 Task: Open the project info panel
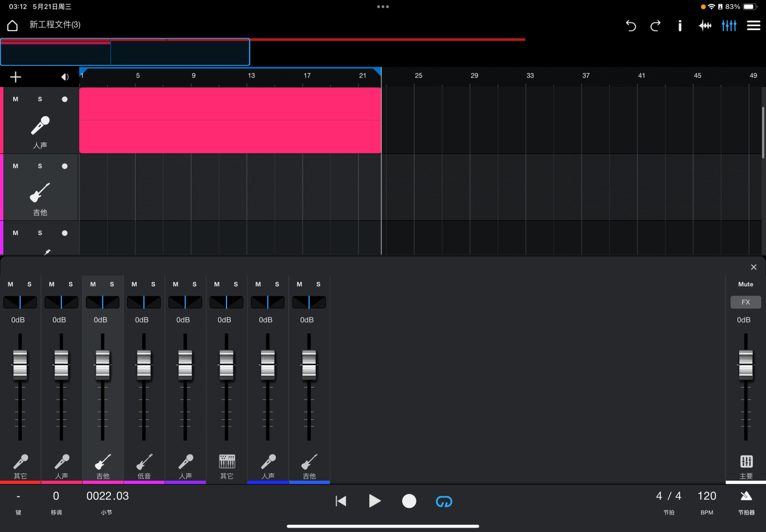680,26
